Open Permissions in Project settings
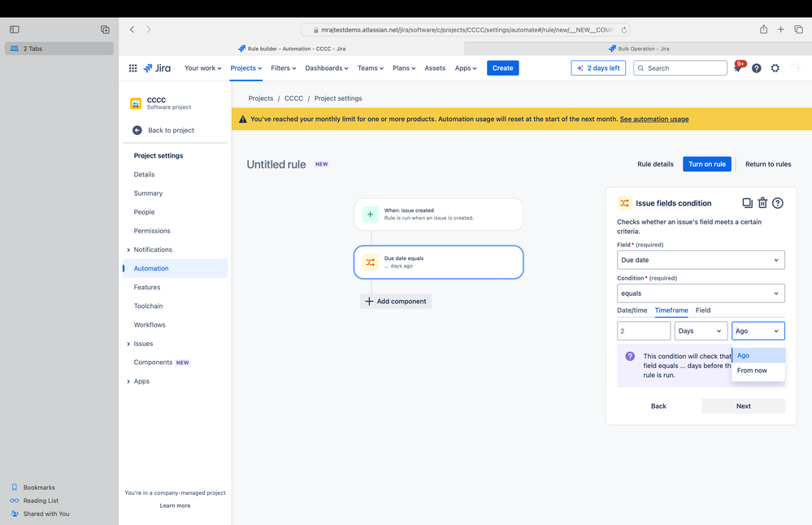This screenshot has width=812, height=525. 152,231
